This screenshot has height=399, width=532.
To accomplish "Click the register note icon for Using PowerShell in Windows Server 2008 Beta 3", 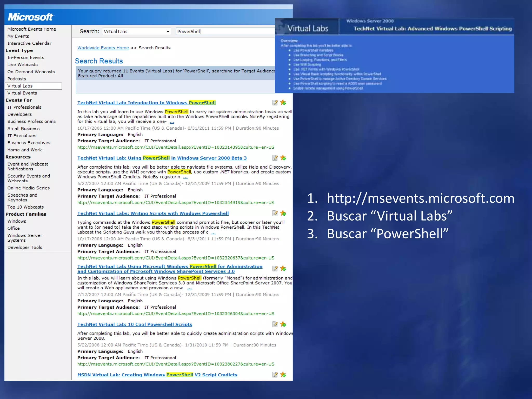I will (x=275, y=158).
